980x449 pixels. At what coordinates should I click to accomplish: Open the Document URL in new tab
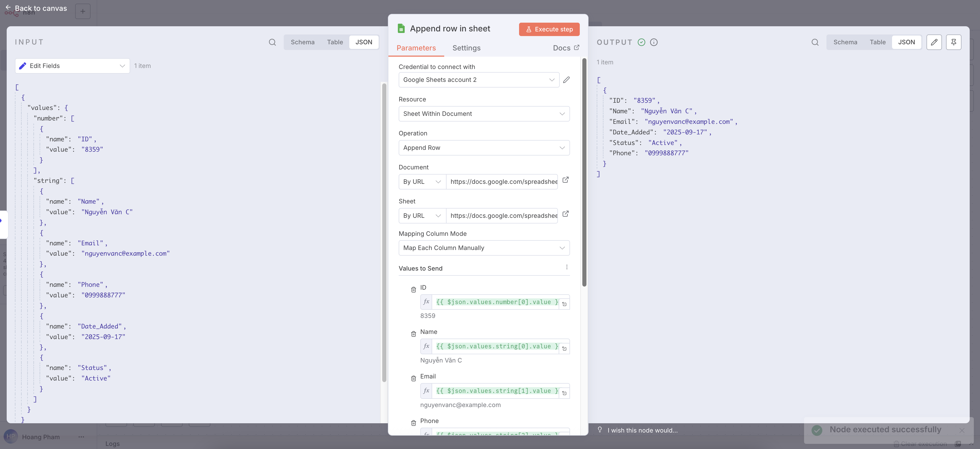pos(565,180)
